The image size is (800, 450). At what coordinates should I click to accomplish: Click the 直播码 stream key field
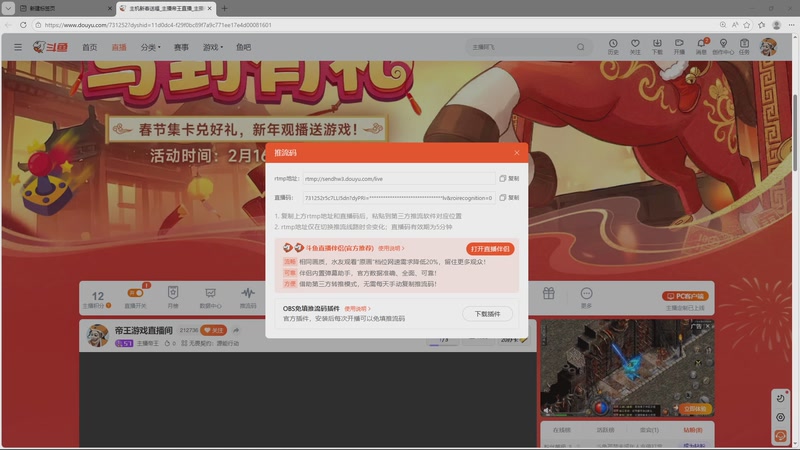[398, 197]
